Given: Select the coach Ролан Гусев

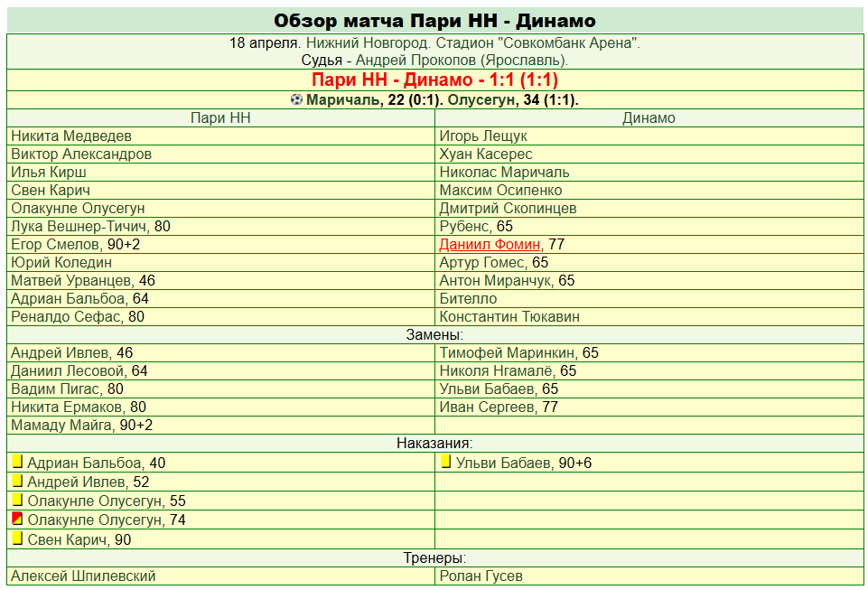Looking at the screenshot, I should click(x=481, y=576).
